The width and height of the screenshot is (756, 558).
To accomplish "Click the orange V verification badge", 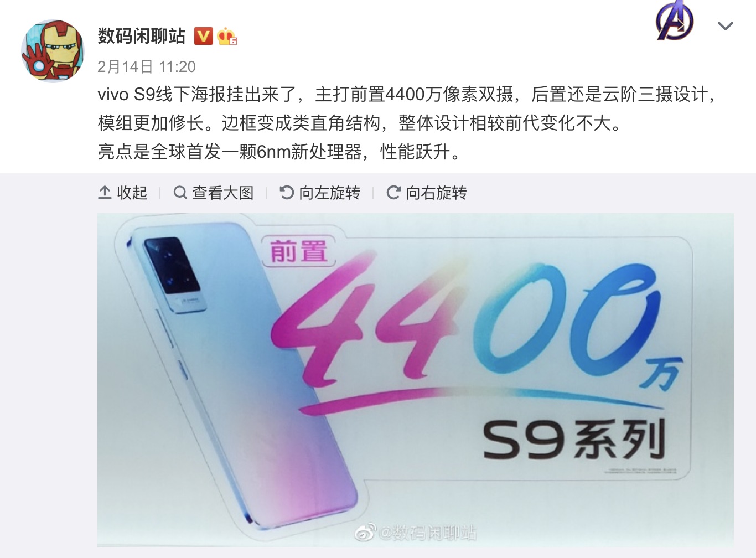I will (204, 36).
